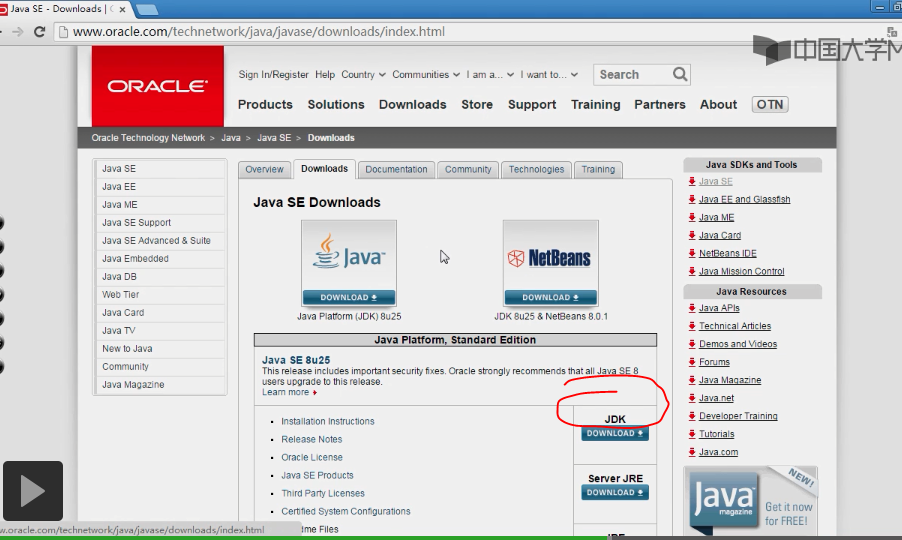Click the Search input field
Viewport: 902px width, 540px height.
pyautogui.click(x=633, y=74)
